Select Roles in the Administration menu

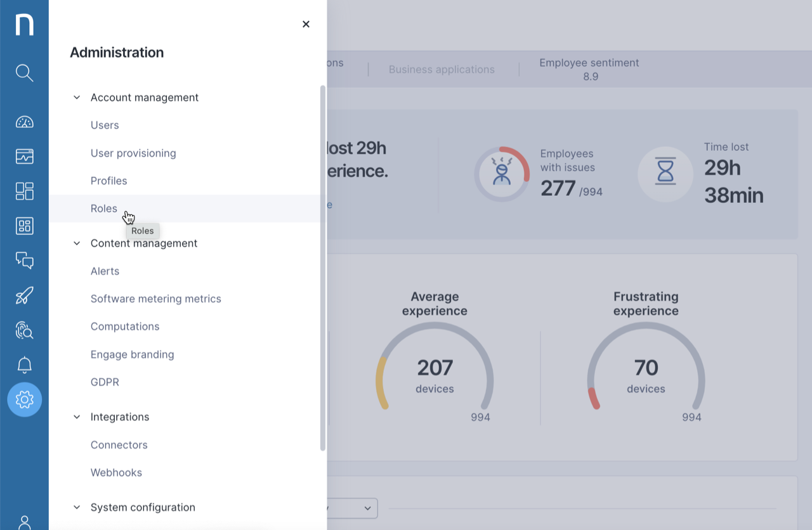[104, 209]
